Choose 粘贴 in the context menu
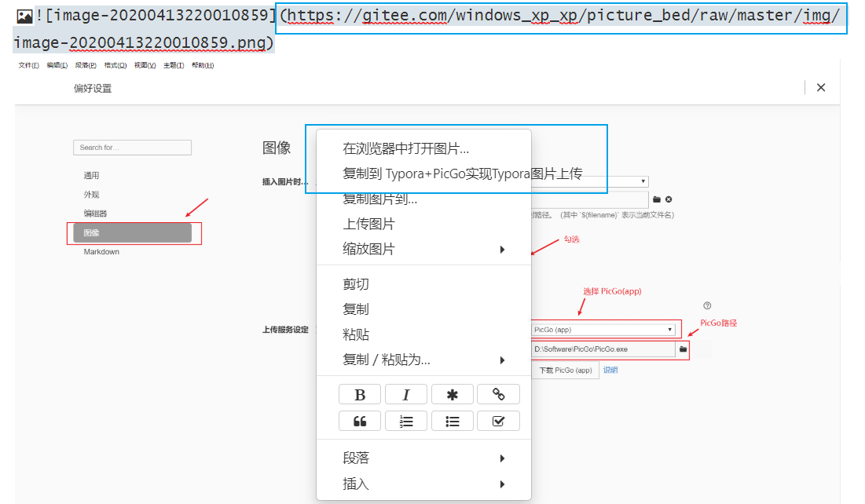Screen dimensions: 865x504 click(356, 334)
